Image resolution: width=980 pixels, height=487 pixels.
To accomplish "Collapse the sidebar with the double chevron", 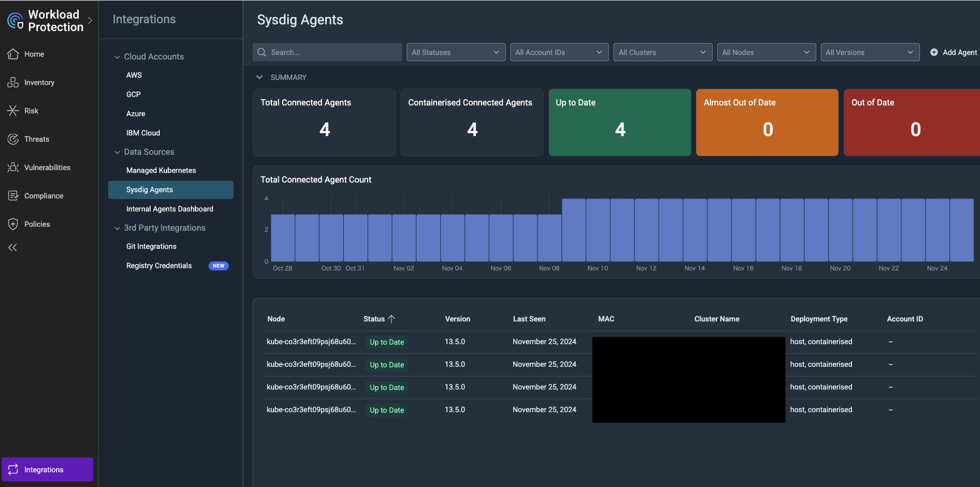I will tap(12, 247).
